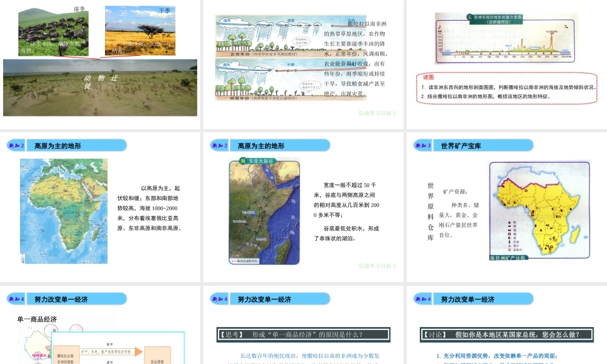Select the animal migration landscape photo

tap(100, 87)
